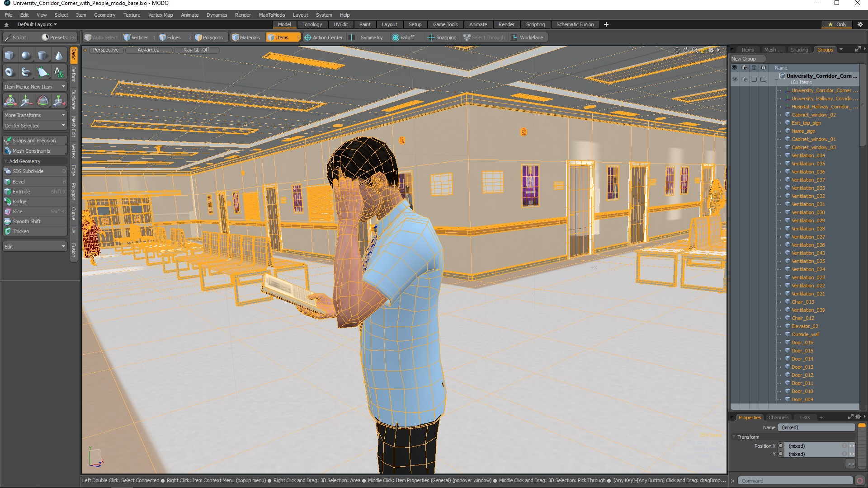Click the Smooth Shift tool
This screenshot has height=488, width=868.
click(x=26, y=221)
